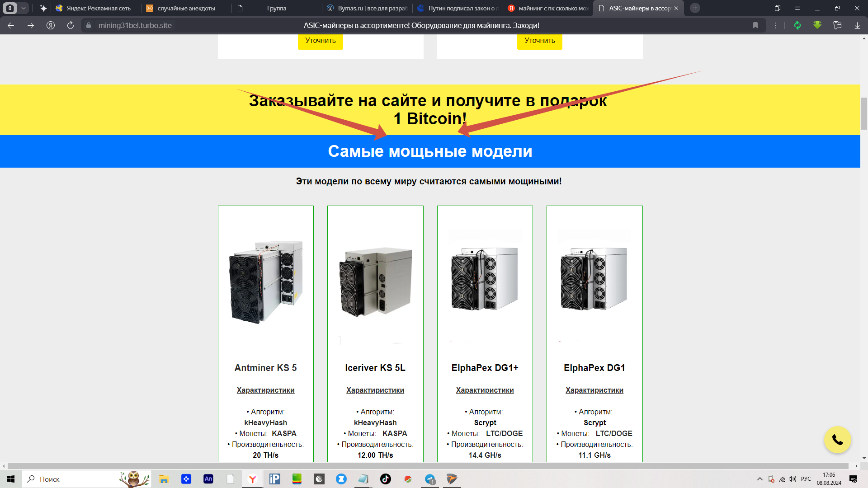Open the browser hamburger menu
868x488 pixels.
pos(797,8)
